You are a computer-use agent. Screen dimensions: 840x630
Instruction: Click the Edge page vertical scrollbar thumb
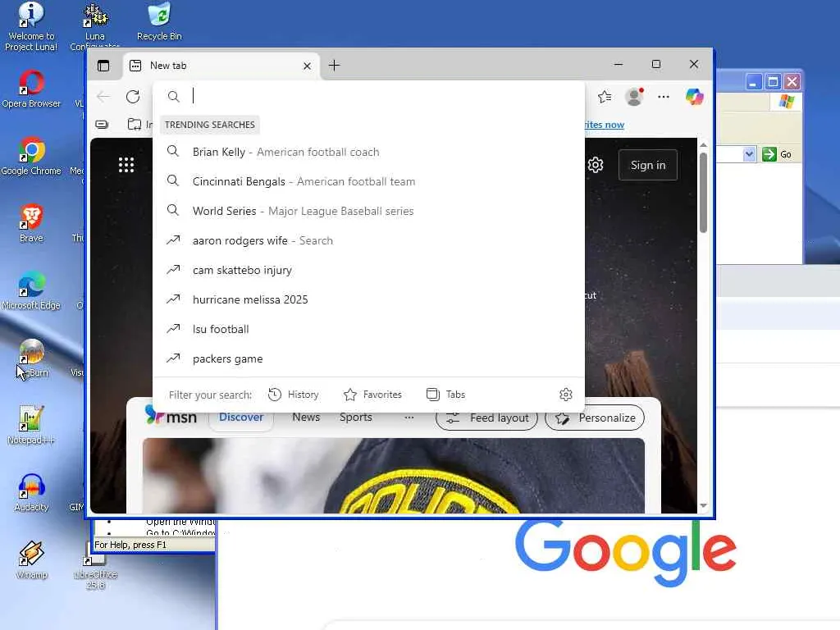coord(703,193)
